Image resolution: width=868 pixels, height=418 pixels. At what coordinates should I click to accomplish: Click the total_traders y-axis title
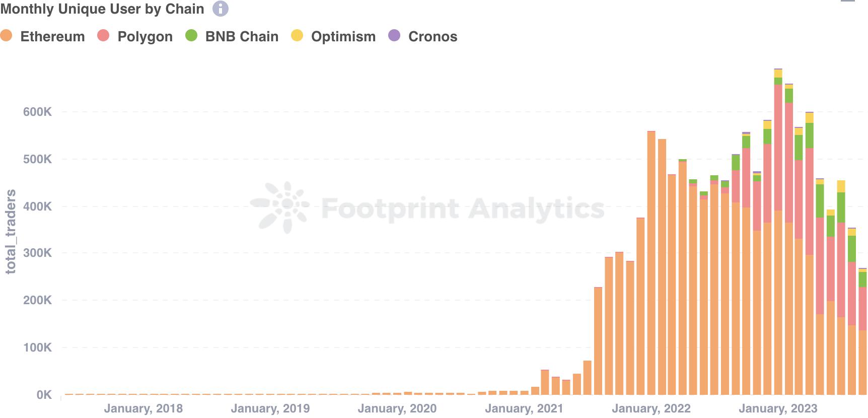coord(11,232)
